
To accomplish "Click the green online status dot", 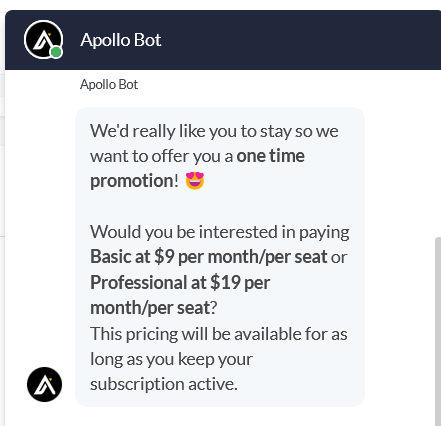I will pos(56,52).
